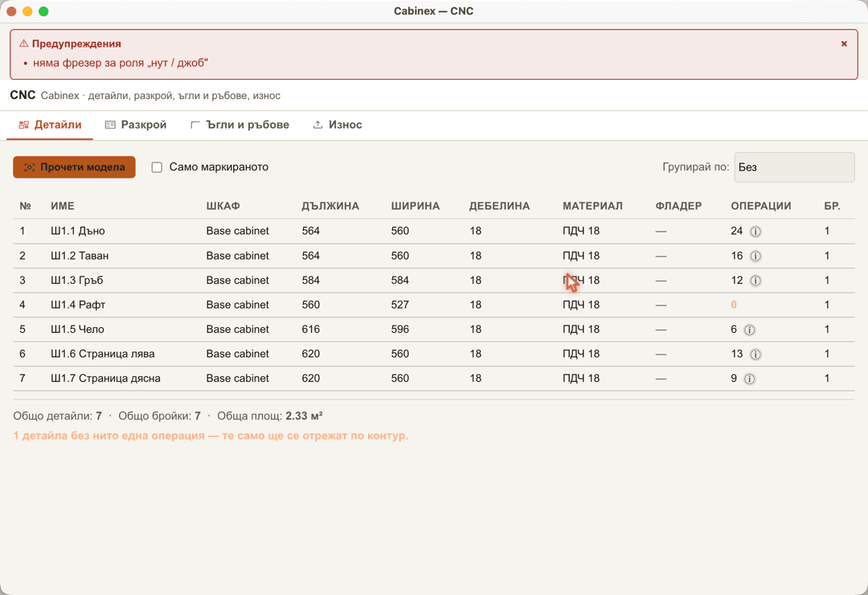Click the ШИРИНА column header

(x=416, y=206)
